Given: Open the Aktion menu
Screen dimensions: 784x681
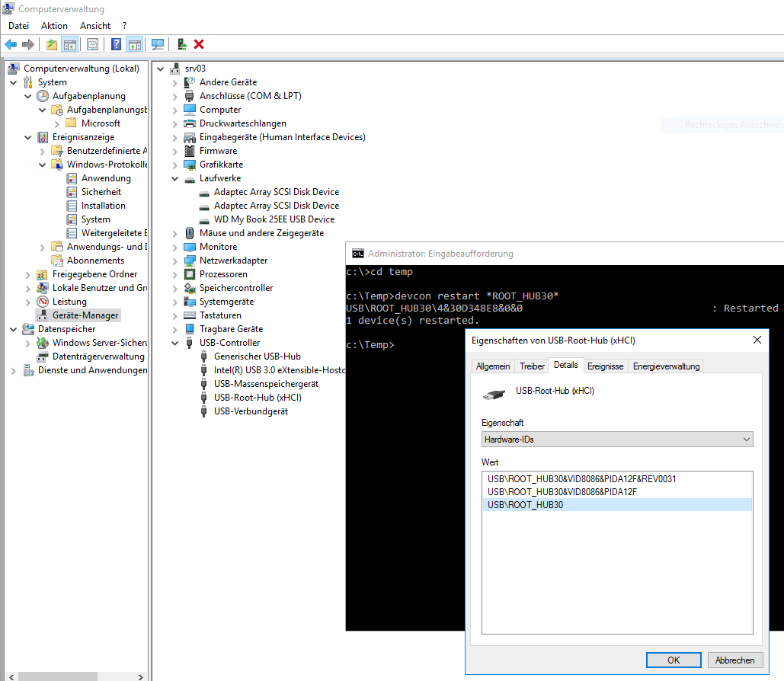Looking at the screenshot, I should [54, 26].
